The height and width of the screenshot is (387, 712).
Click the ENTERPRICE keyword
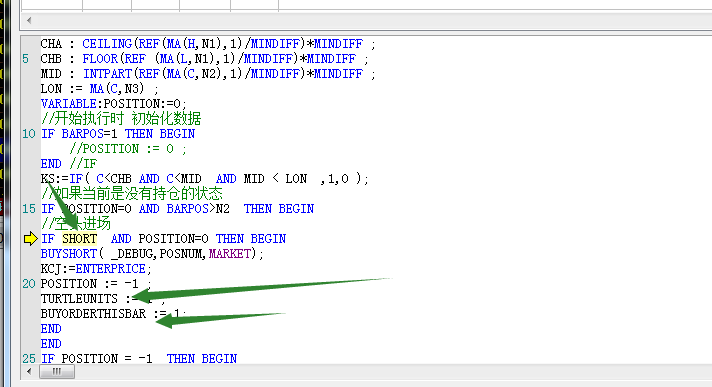110,269
